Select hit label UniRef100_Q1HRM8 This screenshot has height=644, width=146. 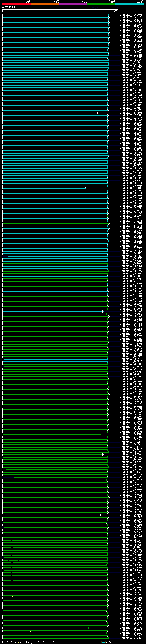click(x=131, y=419)
